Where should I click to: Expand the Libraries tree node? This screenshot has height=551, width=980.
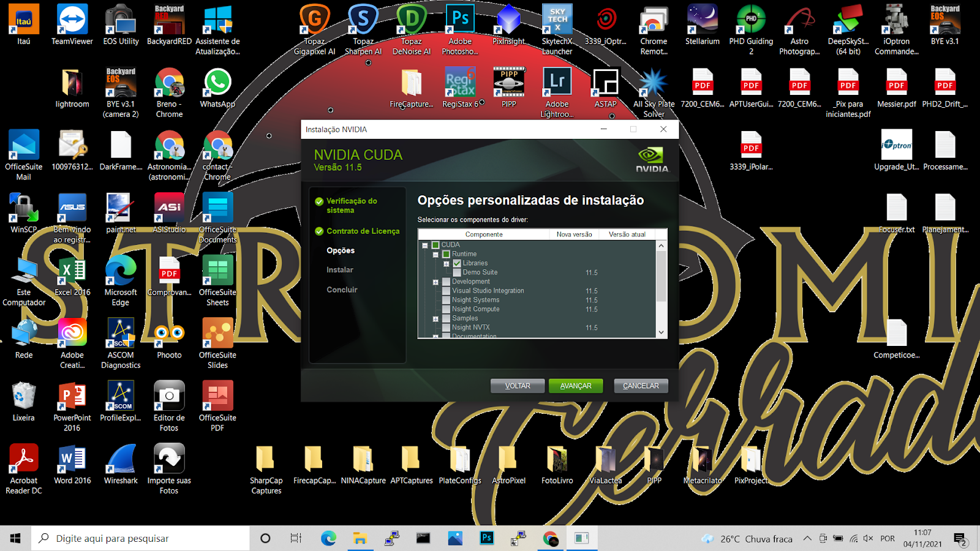446,264
